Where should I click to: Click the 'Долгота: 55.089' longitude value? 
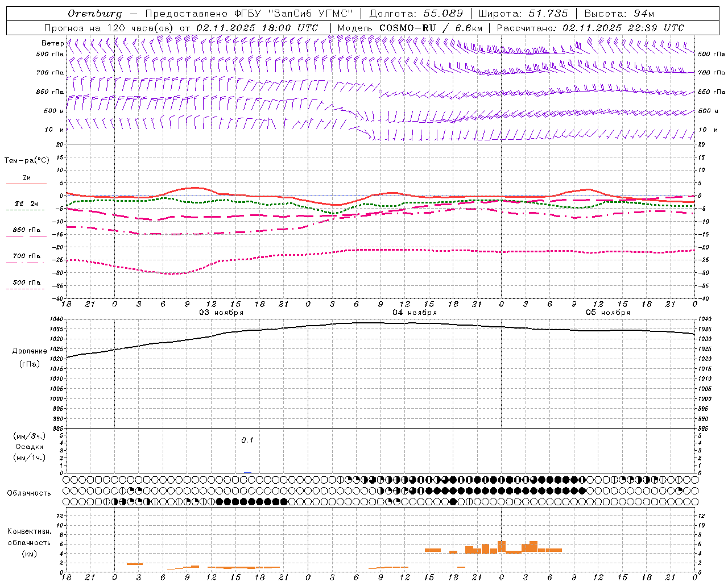point(416,14)
